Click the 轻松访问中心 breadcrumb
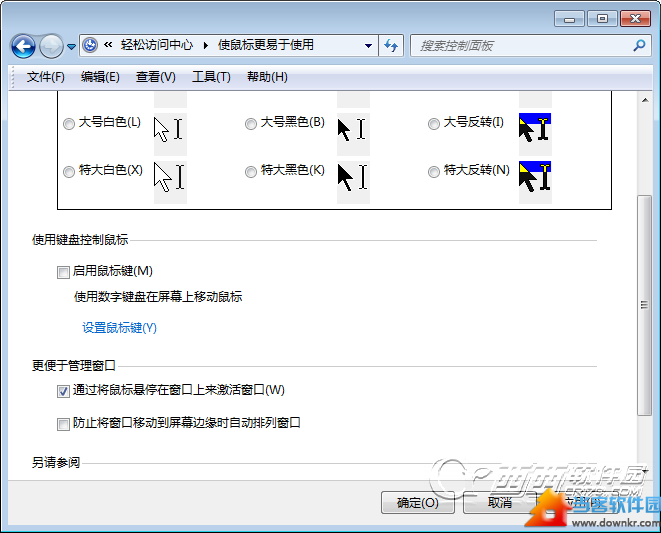The height and width of the screenshot is (533, 661). pyautogui.click(x=157, y=45)
